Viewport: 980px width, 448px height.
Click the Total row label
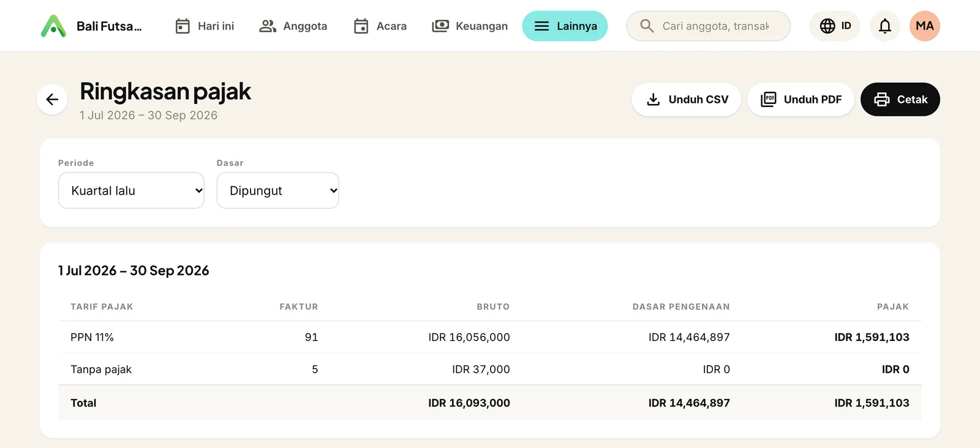[83, 403]
